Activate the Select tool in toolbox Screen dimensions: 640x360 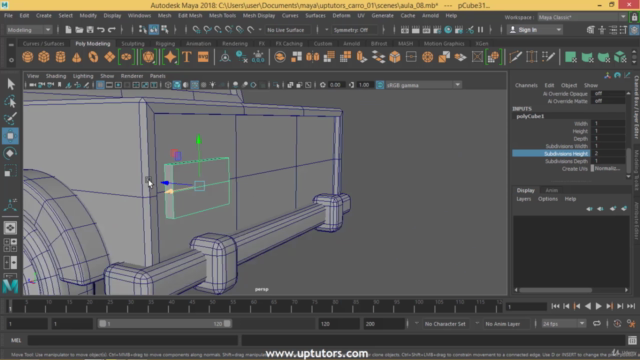[10, 84]
